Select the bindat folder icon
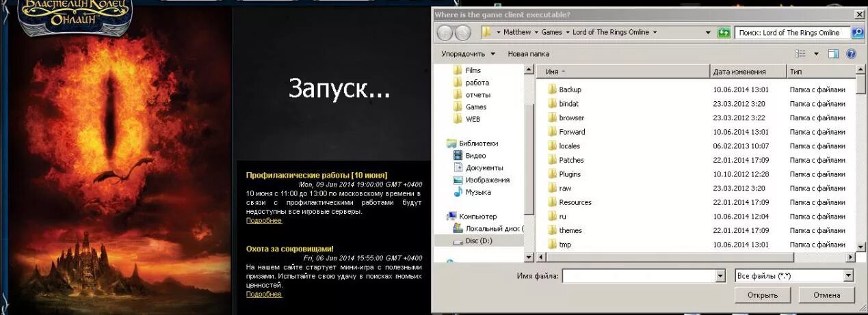The width and height of the screenshot is (868, 315). pos(553,104)
